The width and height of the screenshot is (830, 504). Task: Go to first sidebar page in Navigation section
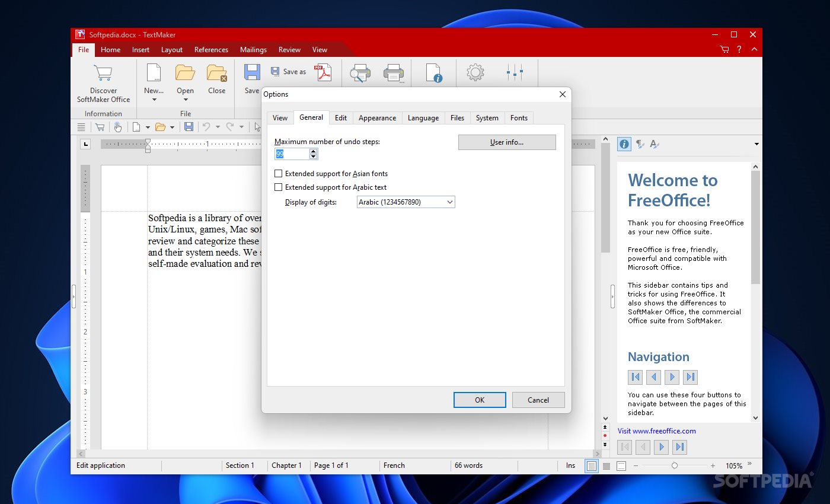(x=636, y=377)
